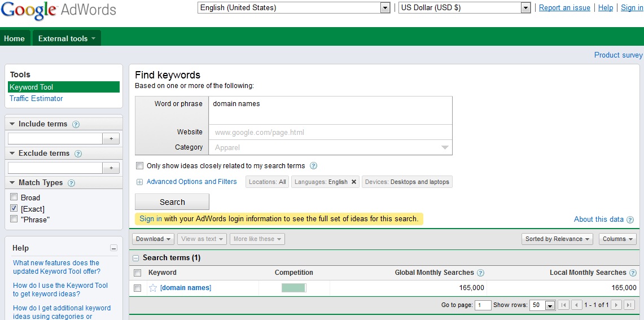The width and height of the screenshot is (644, 320).
Task: Open the Sorted by Relevance dropdown
Action: 557,239
